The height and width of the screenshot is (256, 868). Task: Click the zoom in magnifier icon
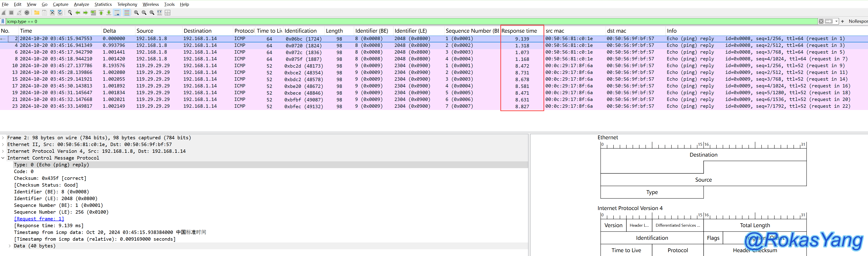click(136, 13)
